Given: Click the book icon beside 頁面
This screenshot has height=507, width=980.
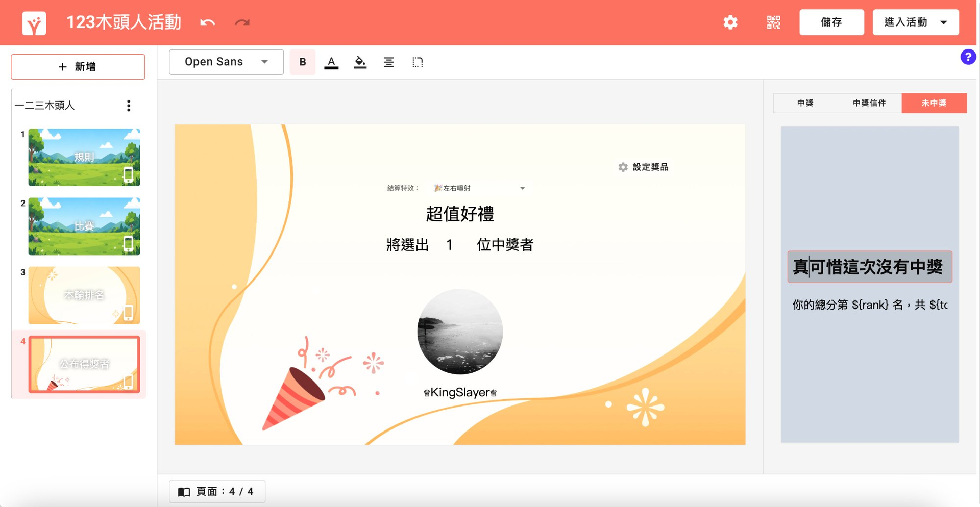Looking at the screenshot, I should [184, 492].
